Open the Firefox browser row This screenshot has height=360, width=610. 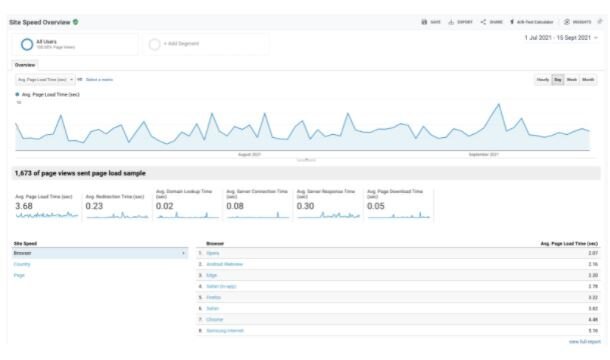point(398,298)
